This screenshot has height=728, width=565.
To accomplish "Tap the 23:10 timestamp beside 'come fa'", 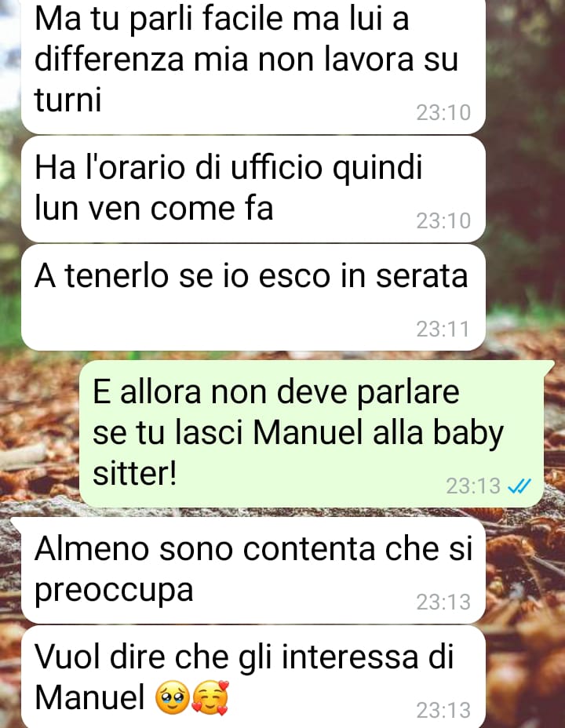I will click(x=443, y=220).
